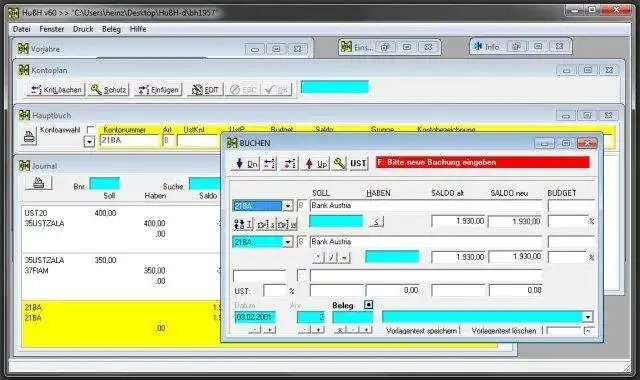The height and width of the screenshot is (380, 640).
Task: Click Einfügen button in Kontoplan
Action: [x=159, y=90]
